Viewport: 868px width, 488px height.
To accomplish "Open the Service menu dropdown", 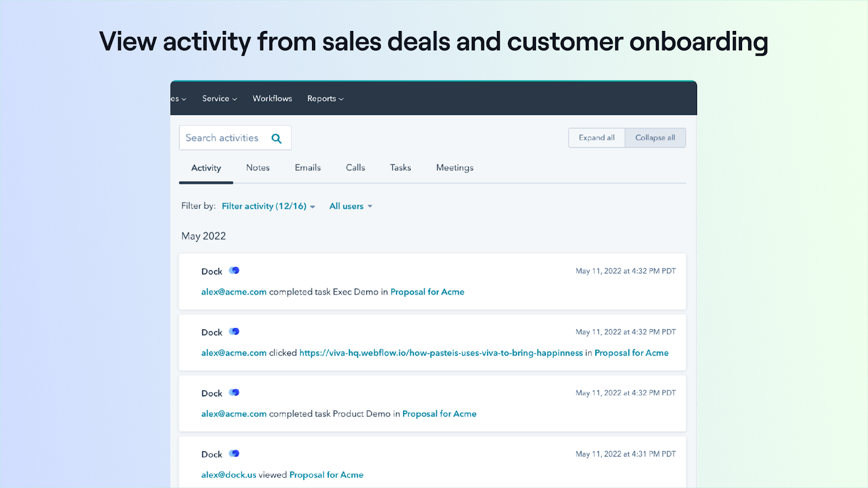I will pos(219,99).
